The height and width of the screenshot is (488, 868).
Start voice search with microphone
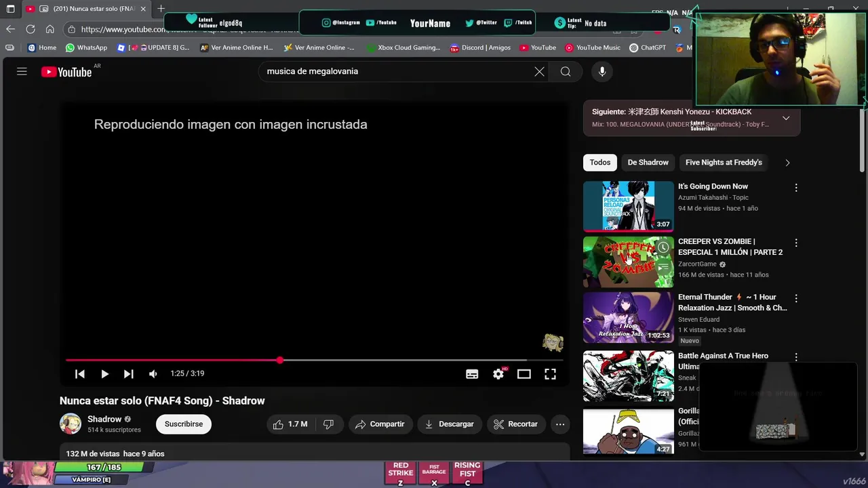click(x=601, y=71)
